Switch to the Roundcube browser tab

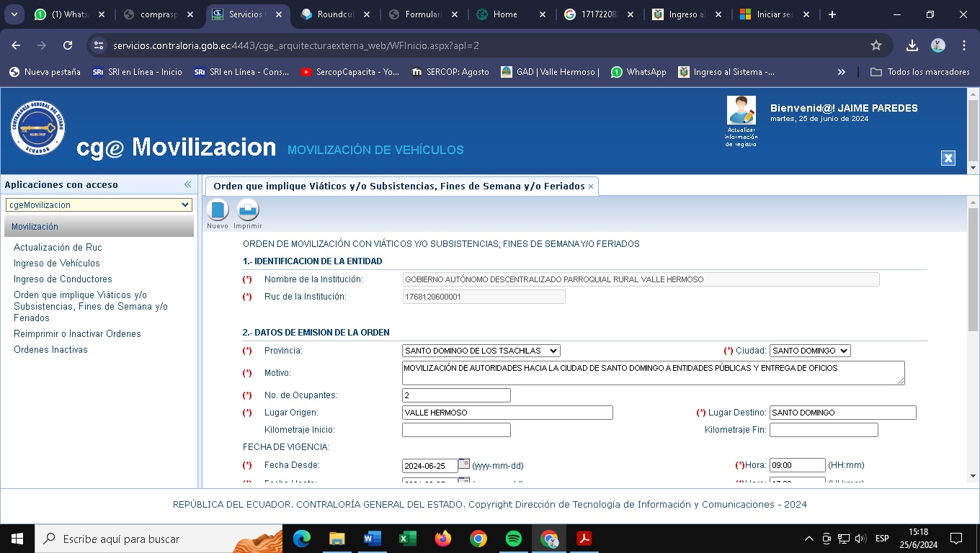pyautogui.click(x=335, y=14)
